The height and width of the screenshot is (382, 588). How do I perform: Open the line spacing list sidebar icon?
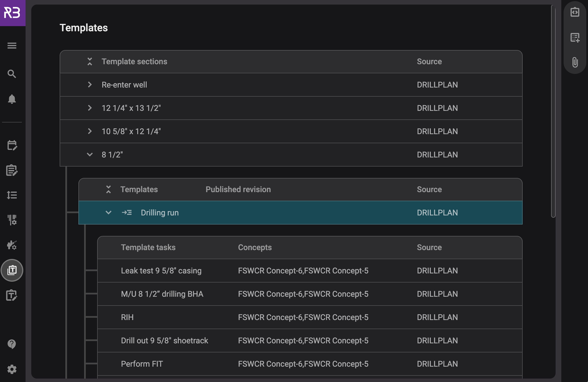(12, 195)
